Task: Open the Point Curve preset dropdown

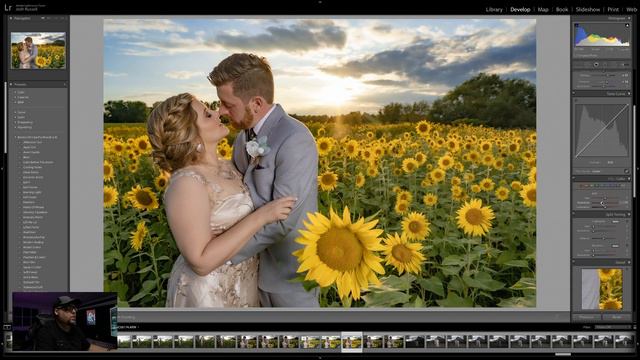Action: click(597, 171)
